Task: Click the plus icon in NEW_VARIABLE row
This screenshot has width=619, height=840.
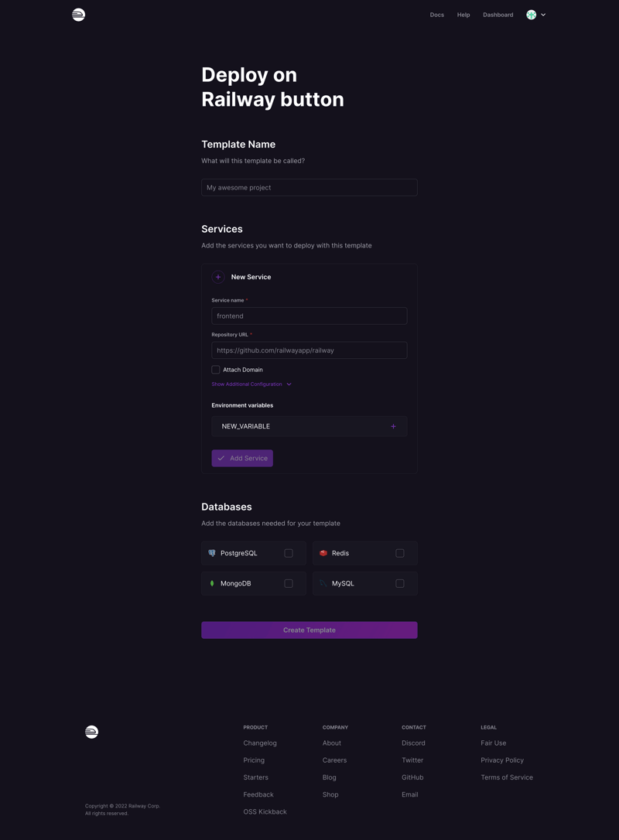Action: point(393,426)
